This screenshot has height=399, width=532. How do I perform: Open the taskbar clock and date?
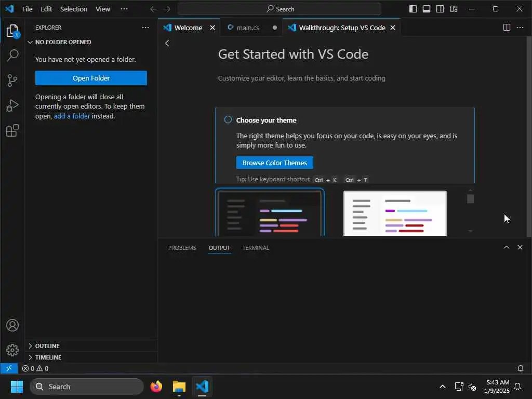[x=497, y=387]
